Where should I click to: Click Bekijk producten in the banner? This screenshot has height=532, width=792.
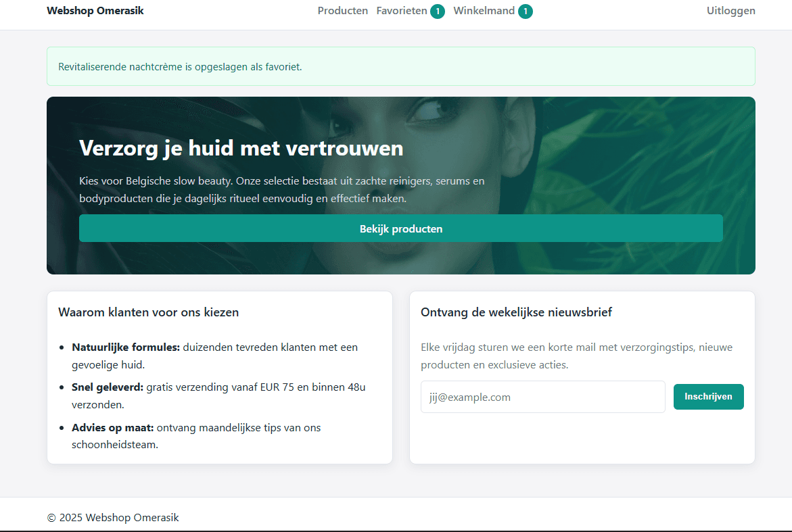point(401,228)
